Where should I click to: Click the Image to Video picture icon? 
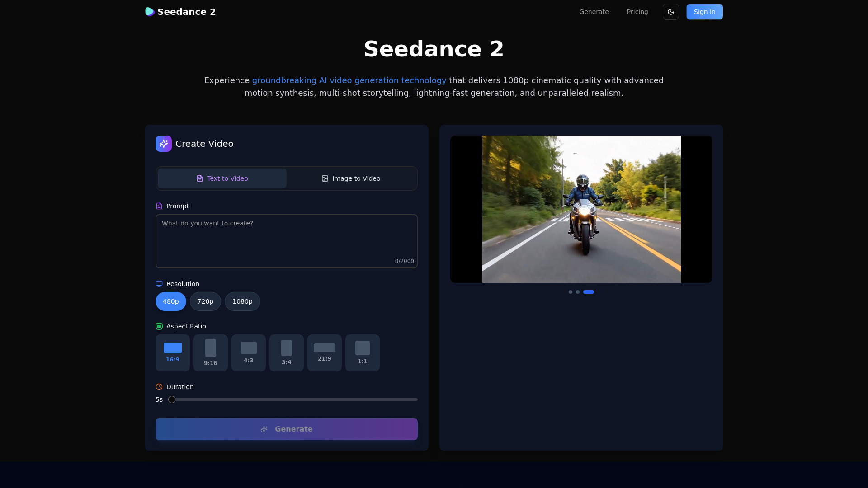coord(325,178)
